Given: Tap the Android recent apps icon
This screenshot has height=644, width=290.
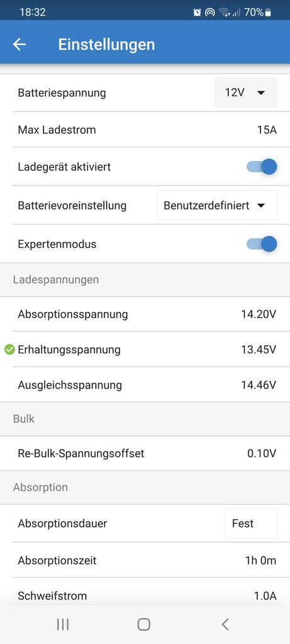Looking at the screenshot, I should coord(62,625).
